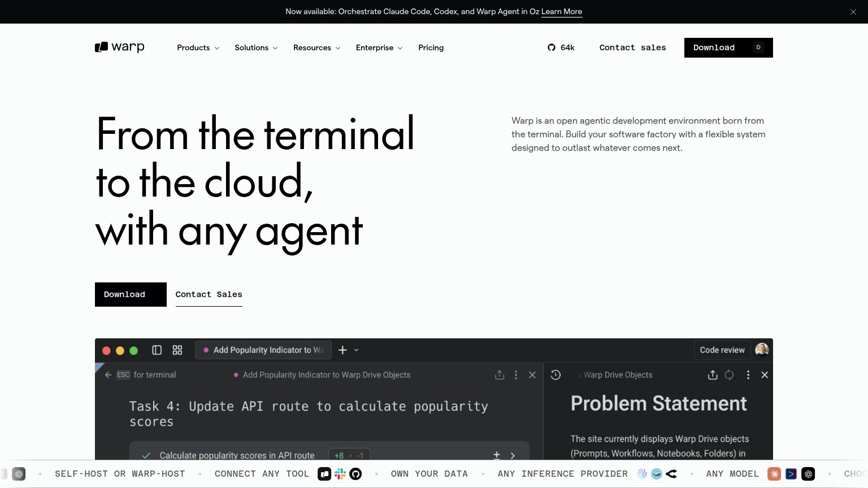The height and width of the screenshot is (488, 868).
Task: Click the Download button with the D key badge
Action: pos(728,47)
